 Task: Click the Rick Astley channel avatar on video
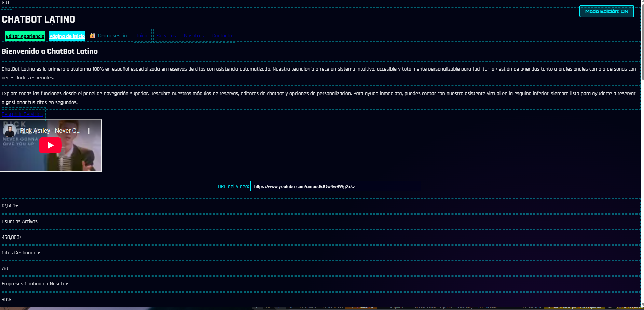pos(9,130)
